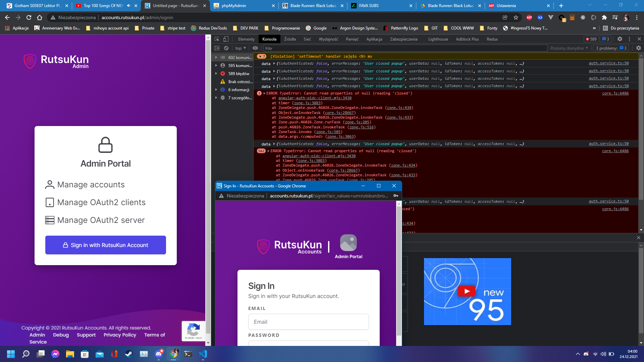Toggle the '602 komuni...' messages filter
The image size is (644, 362).
[x=238, y=57]
